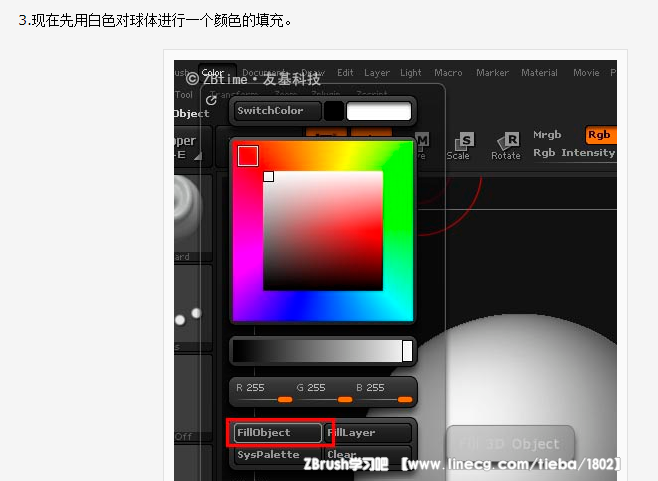Open the Color menu

pos(213,73)
